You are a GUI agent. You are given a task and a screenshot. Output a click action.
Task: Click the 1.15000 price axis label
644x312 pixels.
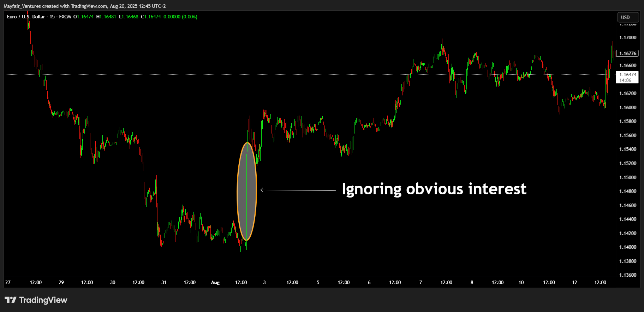(628, 177)
